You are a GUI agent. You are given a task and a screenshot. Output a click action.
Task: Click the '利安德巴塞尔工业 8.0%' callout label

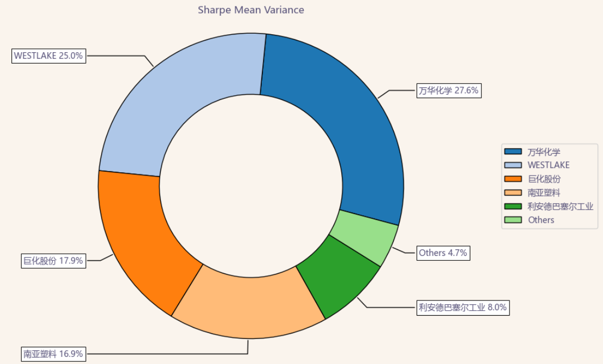[x=463, y=307]
